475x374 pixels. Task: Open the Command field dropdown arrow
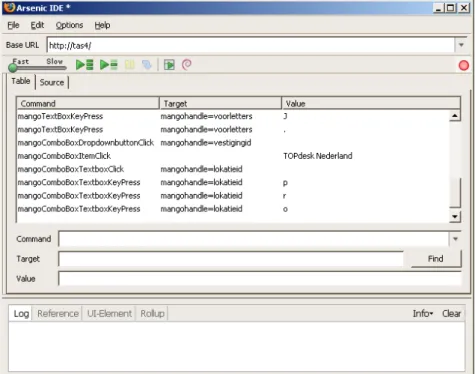pyautogui.click(x=455, y=239)
